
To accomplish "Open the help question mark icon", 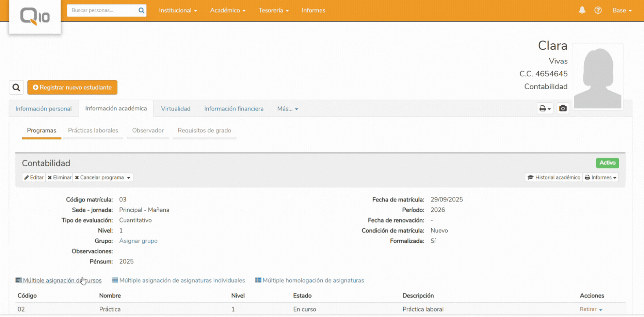I will tap(598, 10).
